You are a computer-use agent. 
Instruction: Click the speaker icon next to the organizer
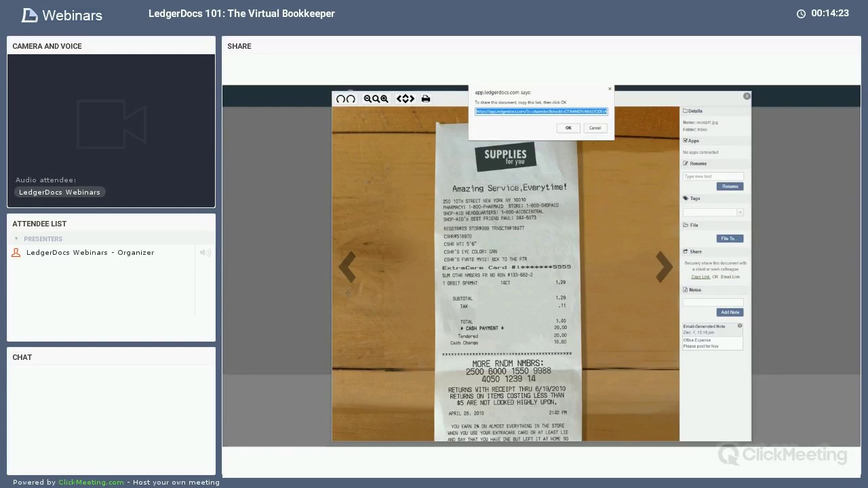click(x=205, y=253)
